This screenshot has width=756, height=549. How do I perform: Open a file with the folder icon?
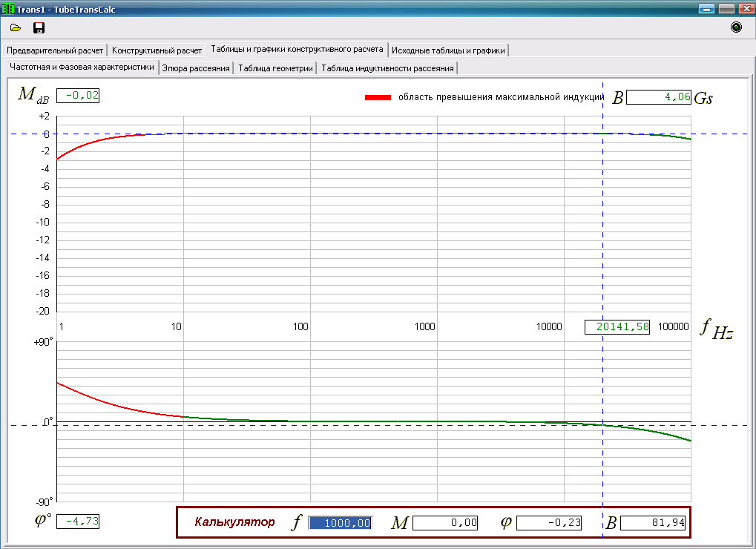pyautogui.click(x=16, y=28)
